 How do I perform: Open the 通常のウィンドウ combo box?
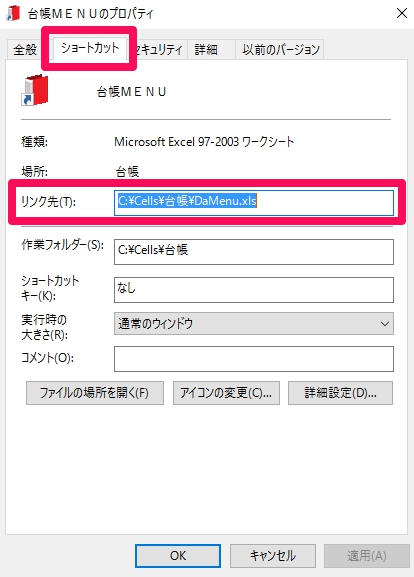click(x=254, y=323)
